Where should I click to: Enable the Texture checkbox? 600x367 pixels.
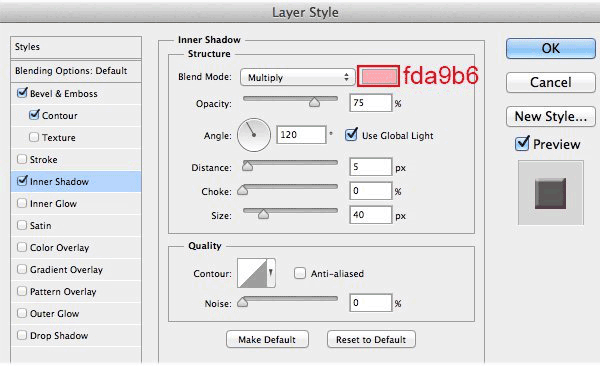[34, 137]
